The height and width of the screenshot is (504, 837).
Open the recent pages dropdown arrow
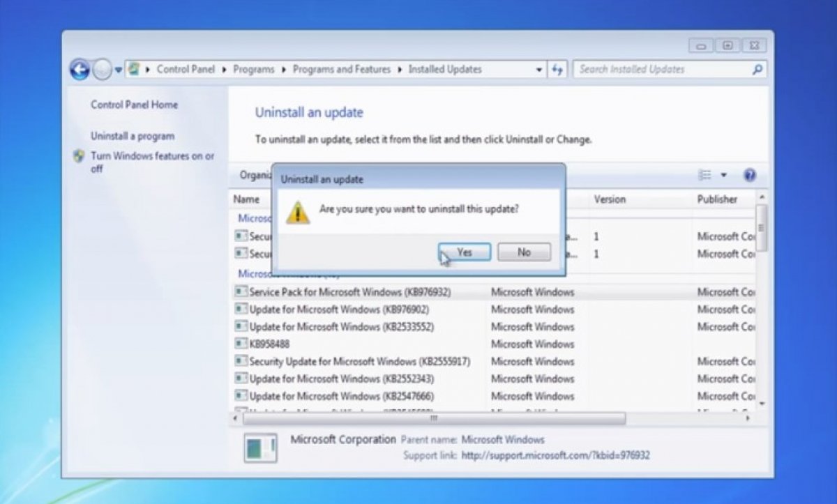pos(119,70)
